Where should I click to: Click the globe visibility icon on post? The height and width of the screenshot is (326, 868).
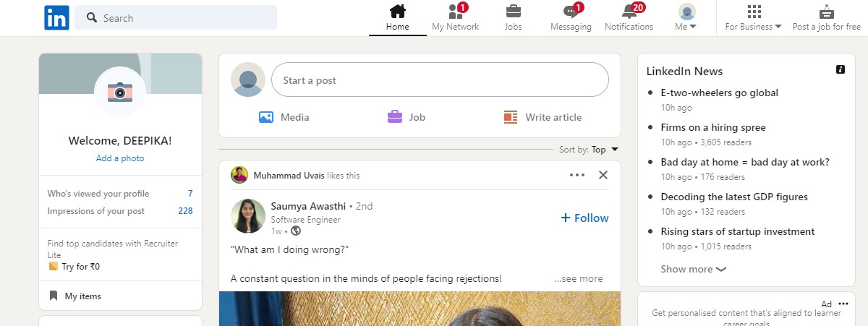[296, 231]
